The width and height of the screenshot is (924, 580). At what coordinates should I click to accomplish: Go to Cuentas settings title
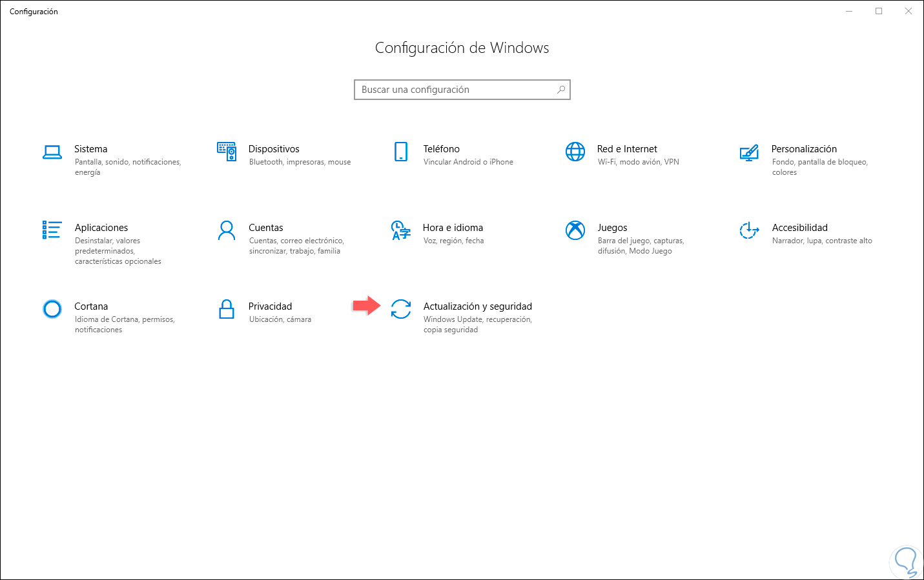pos(266,228)
